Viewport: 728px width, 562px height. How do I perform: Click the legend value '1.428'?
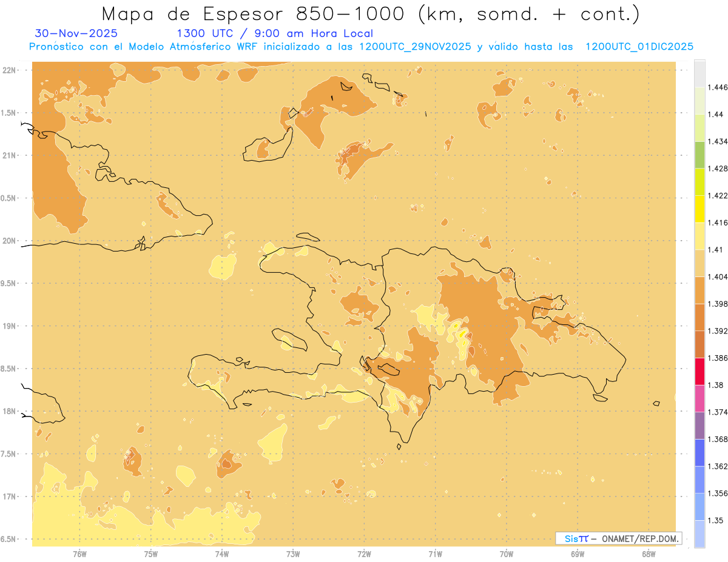click(x=718, y=168)
